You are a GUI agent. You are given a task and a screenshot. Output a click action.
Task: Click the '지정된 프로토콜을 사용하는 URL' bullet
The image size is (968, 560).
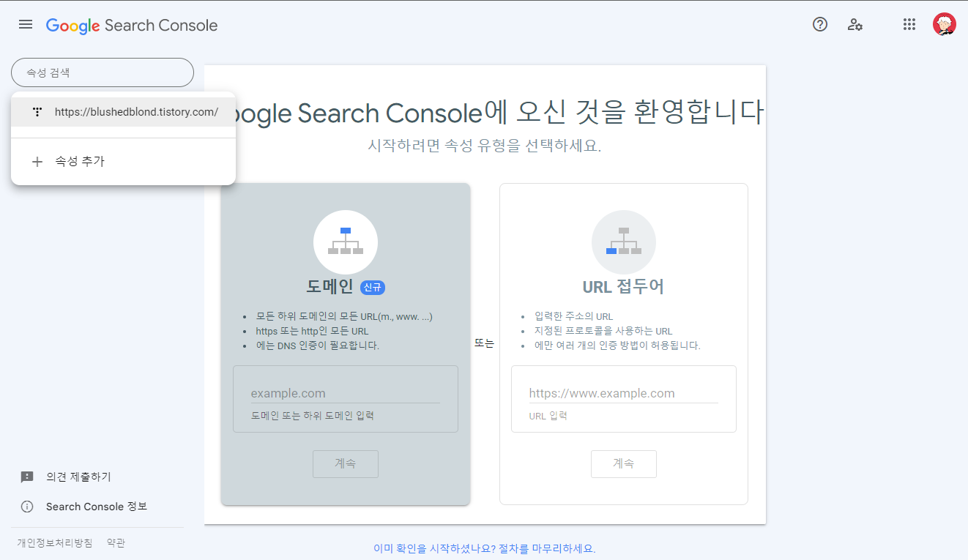tap(603, 331)
